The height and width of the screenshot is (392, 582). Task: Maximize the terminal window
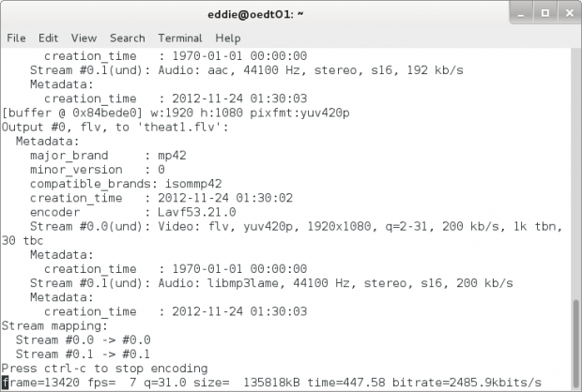click(x=544, y=14)
